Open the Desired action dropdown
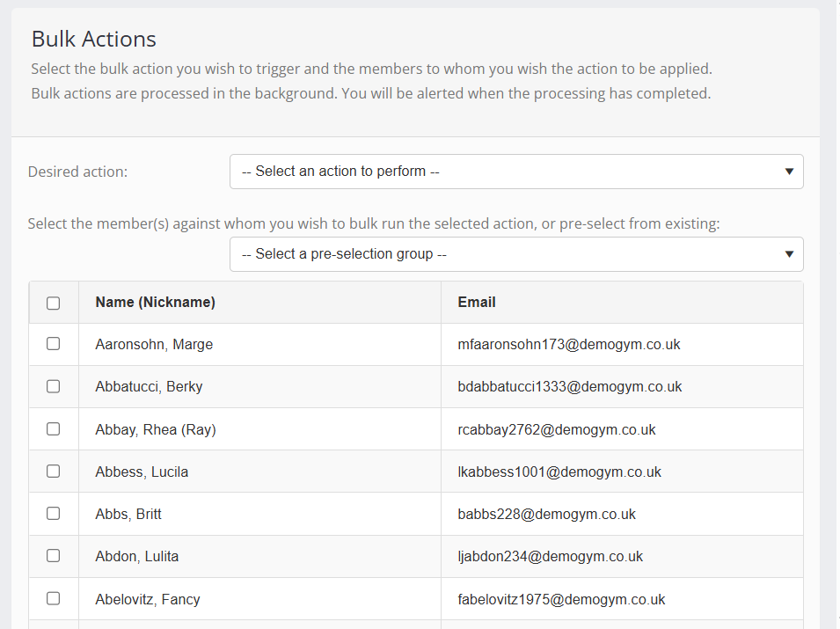Image resolution: width=840 pixels, height=629 pixels. tap(516, 172)
